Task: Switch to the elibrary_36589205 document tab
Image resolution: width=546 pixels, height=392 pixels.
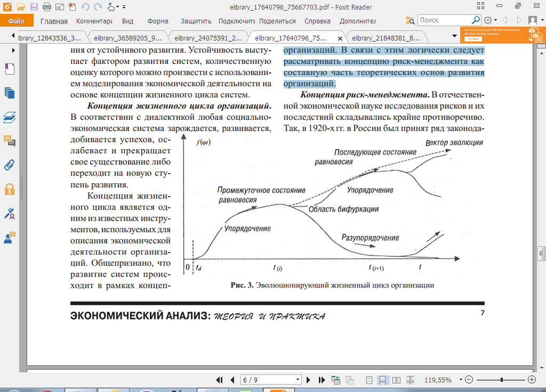Action: [127, 38]
